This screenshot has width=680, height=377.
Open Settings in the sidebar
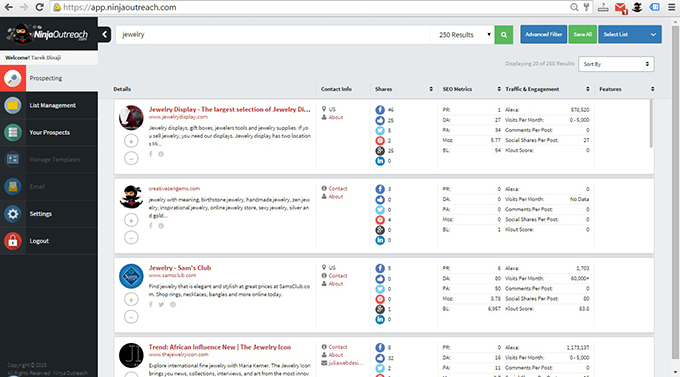click(49, 214)
